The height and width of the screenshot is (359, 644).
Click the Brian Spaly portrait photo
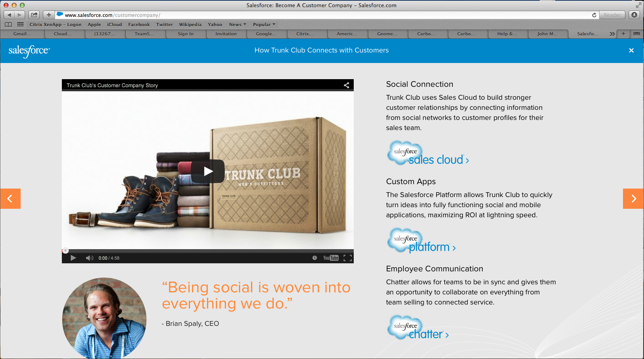click(104, 318)
